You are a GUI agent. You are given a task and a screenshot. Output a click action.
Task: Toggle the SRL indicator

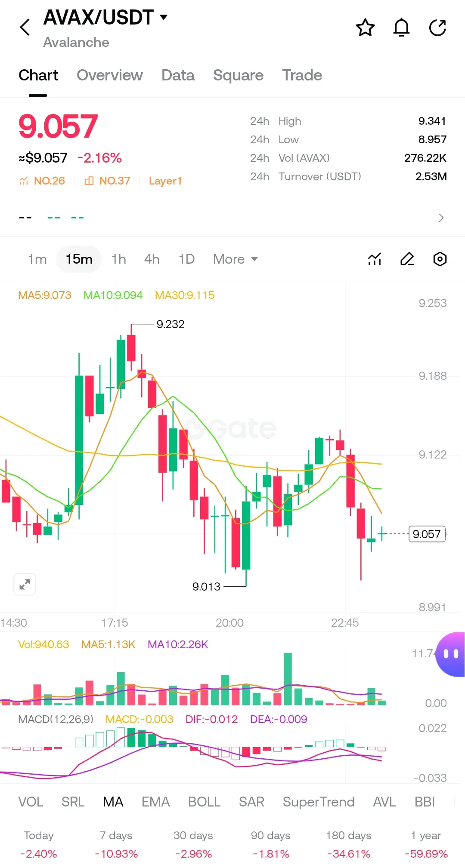[x=73, y=802]
